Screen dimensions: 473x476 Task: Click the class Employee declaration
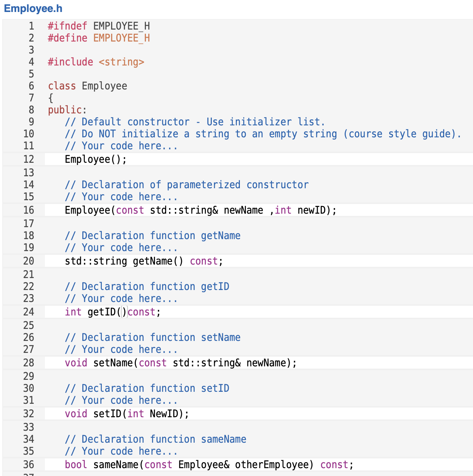click(x=87, y=86)
